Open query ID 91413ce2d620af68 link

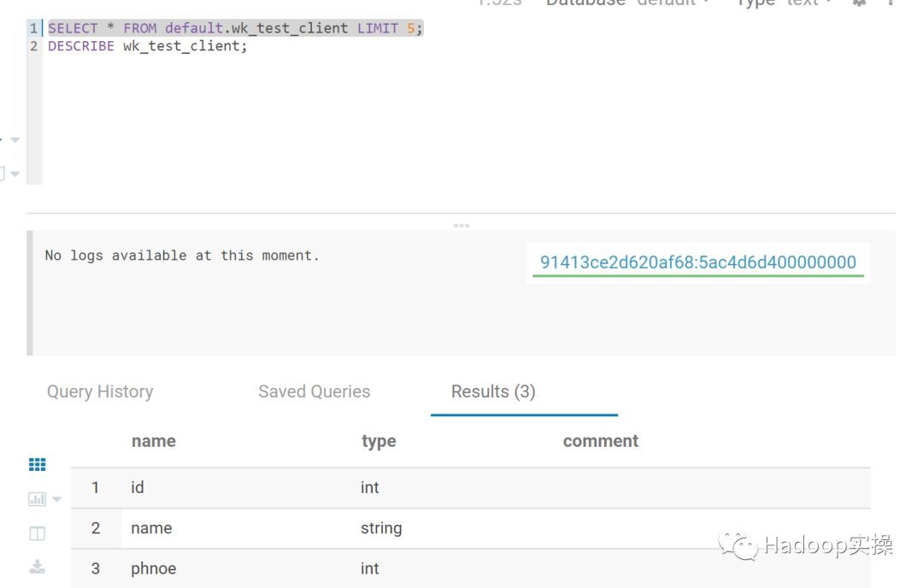pos(698,262)
